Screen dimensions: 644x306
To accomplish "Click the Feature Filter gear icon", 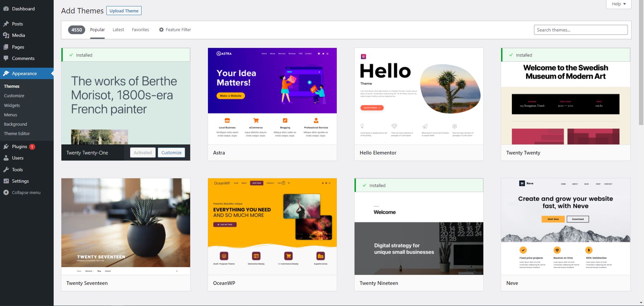I will (x=161, y=29).
